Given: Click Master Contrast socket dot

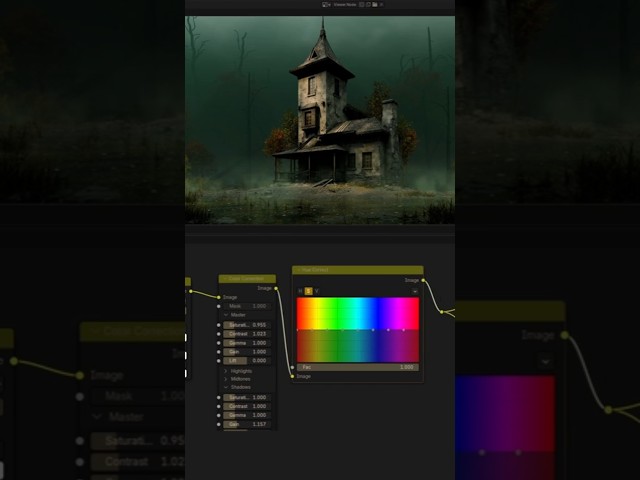Looking at the screenshot, I should coord(219,334).
